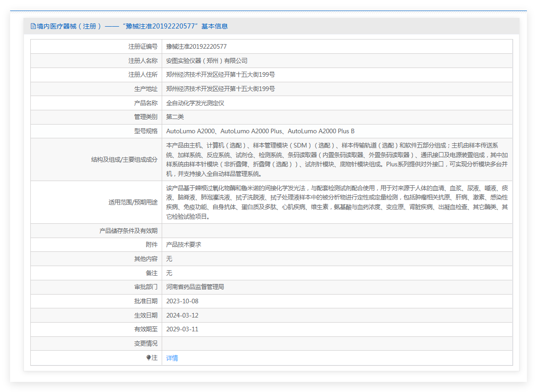Select product name 全自动化学发光测定仪
Screen dimensions: 537x392
pos(195,103)
